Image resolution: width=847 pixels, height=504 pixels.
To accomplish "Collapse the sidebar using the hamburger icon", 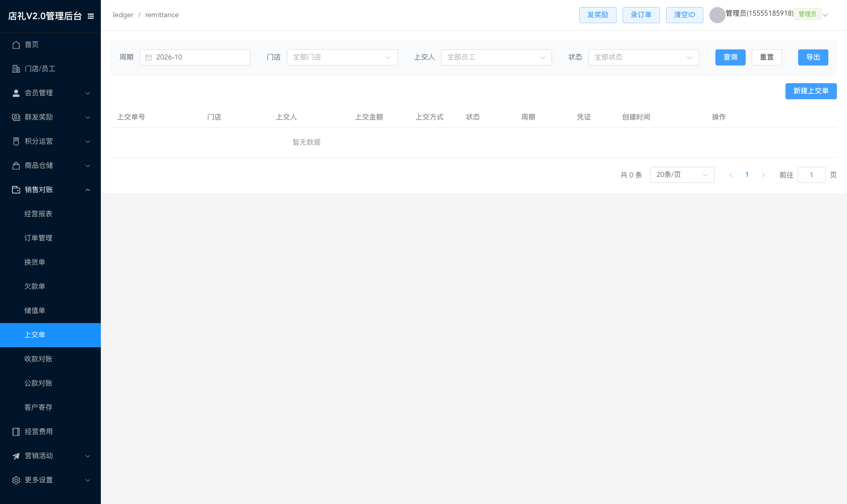I will (x=91, y=16).
